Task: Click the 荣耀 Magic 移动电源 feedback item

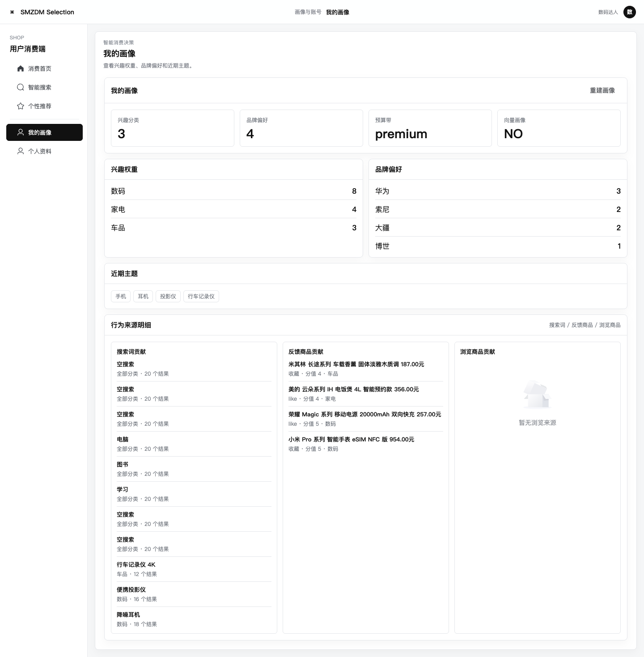Action: (x=366, y=419)
